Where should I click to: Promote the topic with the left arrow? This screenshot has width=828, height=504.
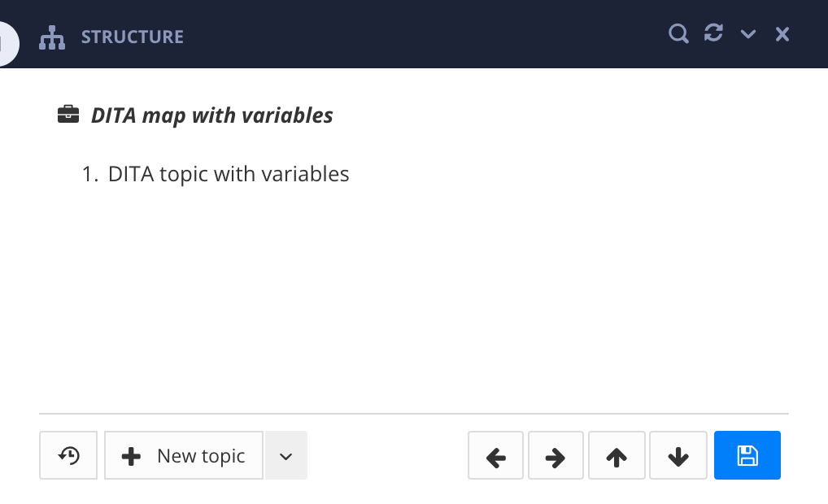coord(495,455)
